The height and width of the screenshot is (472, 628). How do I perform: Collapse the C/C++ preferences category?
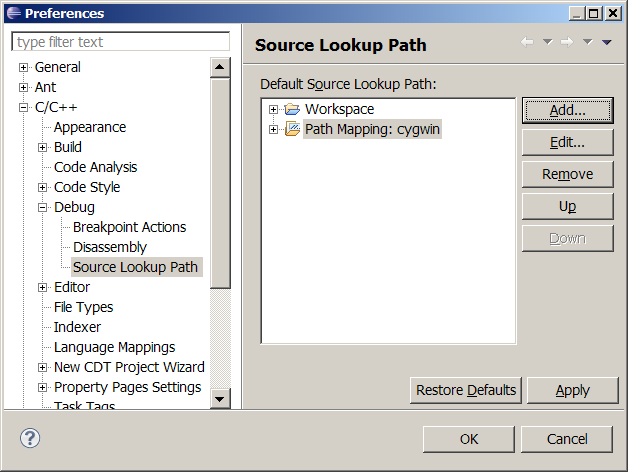(x=23, y=108)
